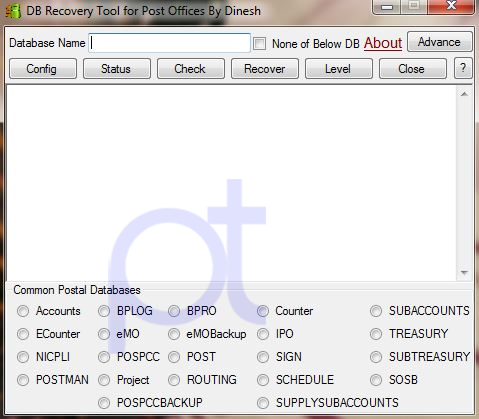
Task: Choose the SUBTREASURY database option
Action: (x=376, y=357)
